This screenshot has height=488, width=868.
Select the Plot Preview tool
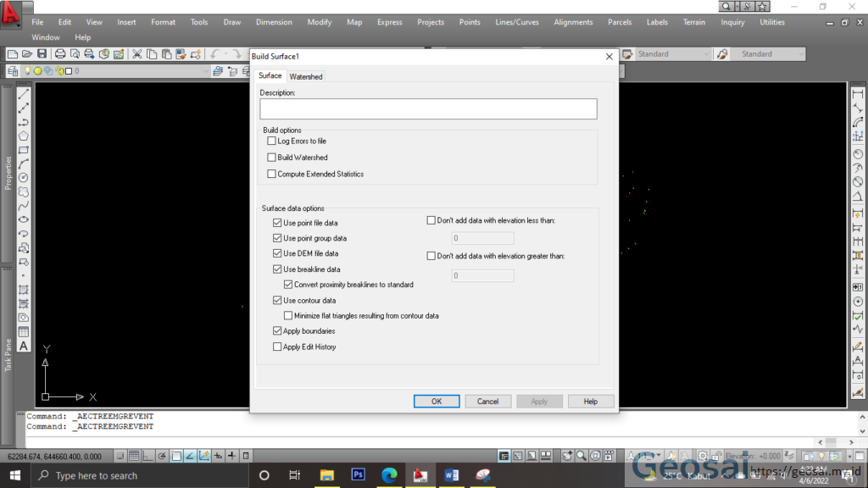(75, 53)
